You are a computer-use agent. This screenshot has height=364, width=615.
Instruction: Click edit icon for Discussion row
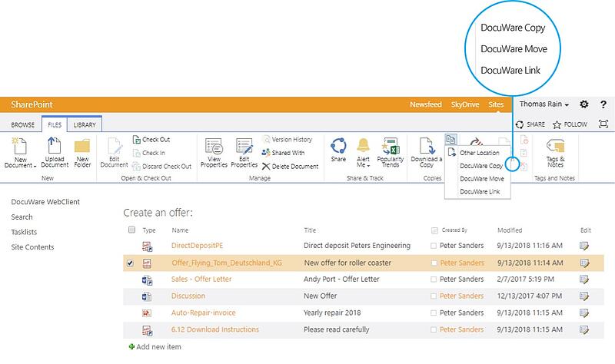[584, 296]
